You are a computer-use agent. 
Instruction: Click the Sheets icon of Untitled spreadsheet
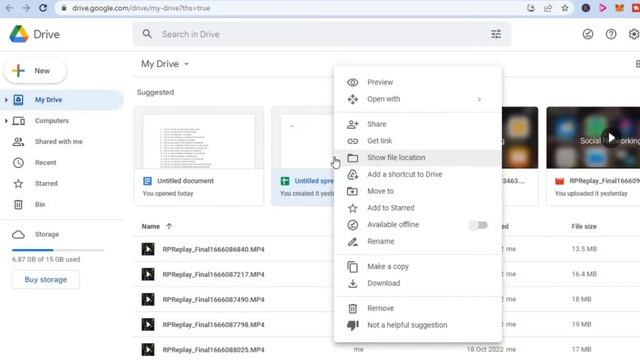coord(285,181)
